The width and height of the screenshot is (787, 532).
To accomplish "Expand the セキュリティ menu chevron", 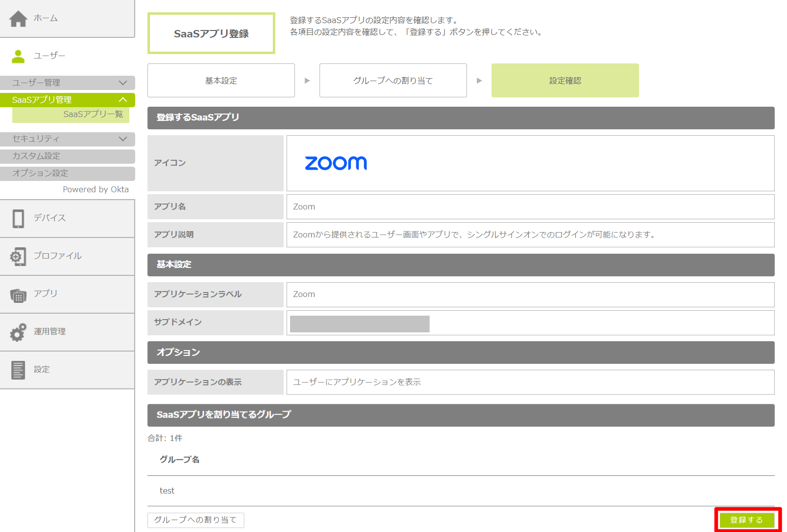I will pos(123,139).
